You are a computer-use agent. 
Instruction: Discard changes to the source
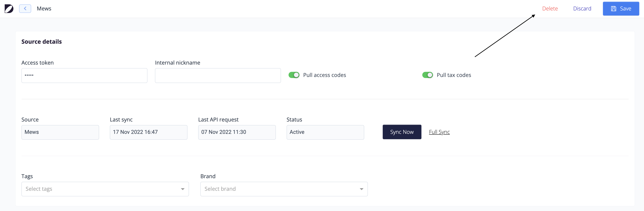[x=582, y=9]
